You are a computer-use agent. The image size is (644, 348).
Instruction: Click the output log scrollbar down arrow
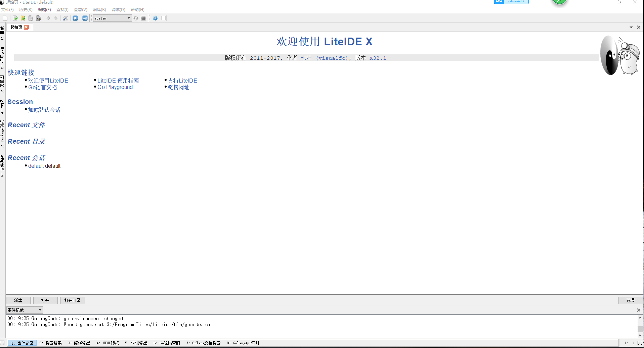pos(640,335)
